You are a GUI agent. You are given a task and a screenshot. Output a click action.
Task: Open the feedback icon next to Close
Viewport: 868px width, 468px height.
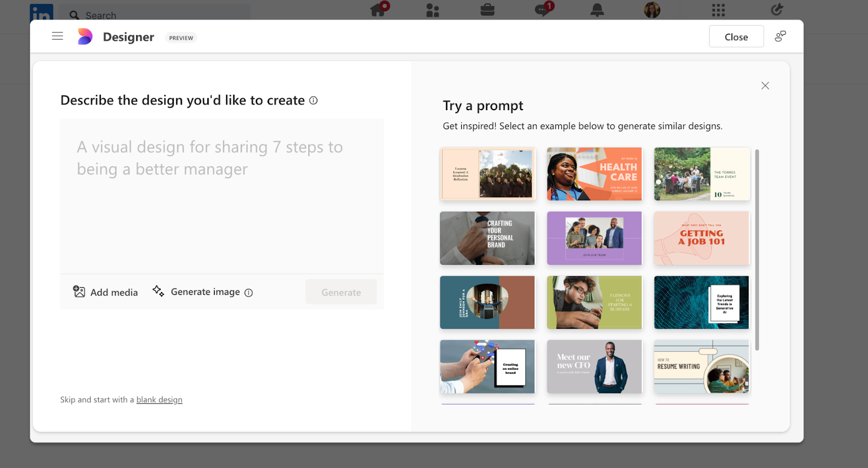pos(780,36)
